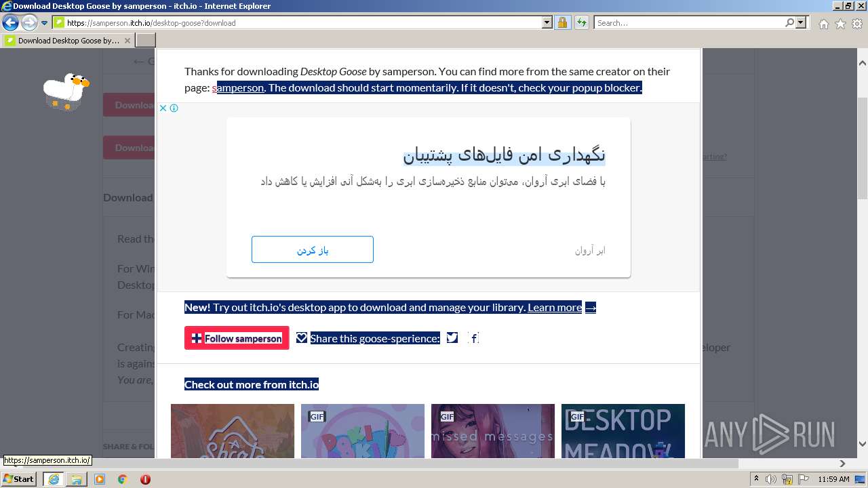Expand the address bar autocomplete dropdown
The image size is (868, 488).
click(x=547, y=22)
